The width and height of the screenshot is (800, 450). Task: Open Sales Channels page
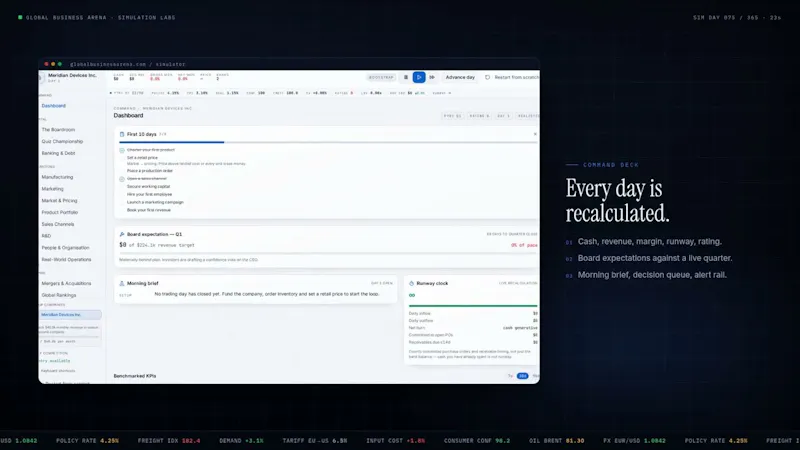58,224
